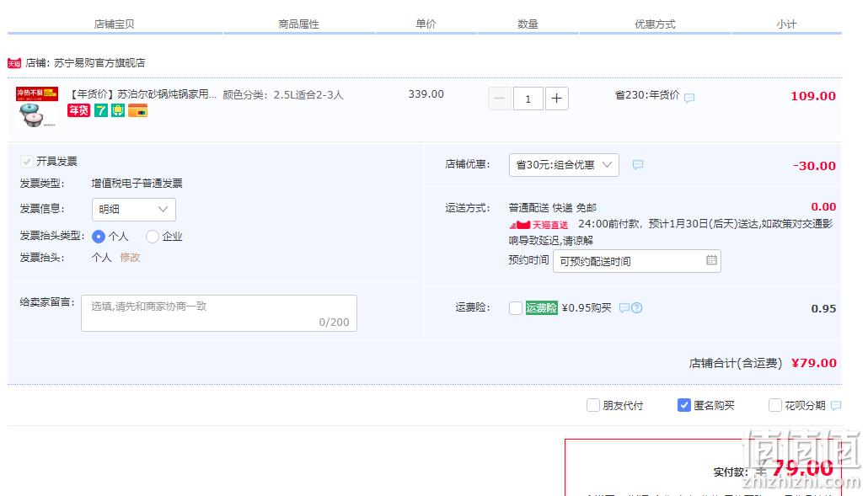868x496 pixels.
Task: Click the seller message text box
Action: click(219, 313)
